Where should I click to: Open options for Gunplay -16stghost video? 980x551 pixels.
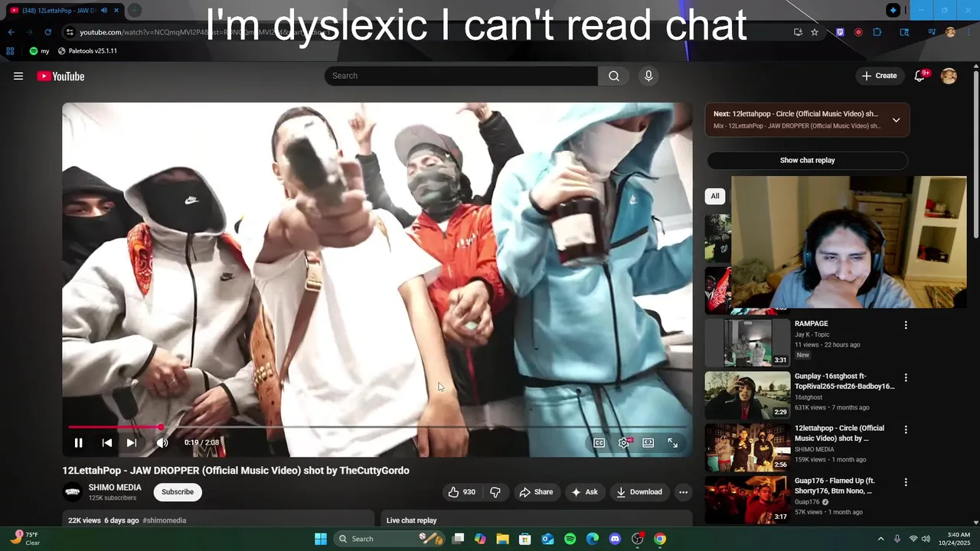coord(906,378)
